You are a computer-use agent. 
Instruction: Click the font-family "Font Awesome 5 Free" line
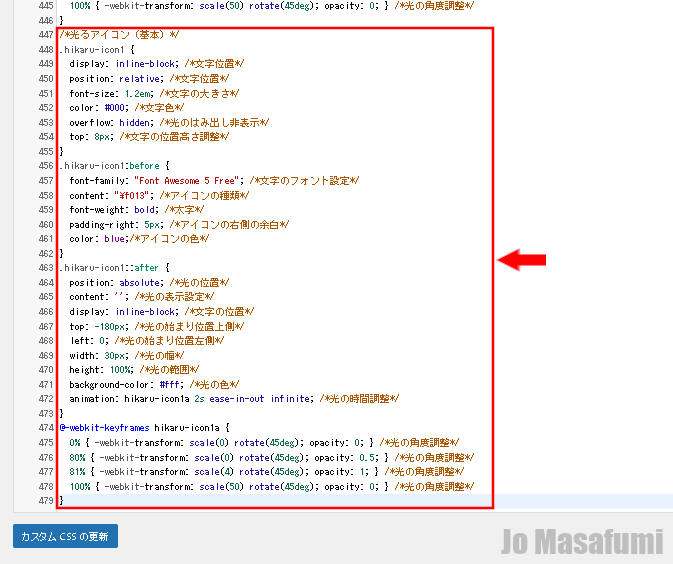coord(214,181)
